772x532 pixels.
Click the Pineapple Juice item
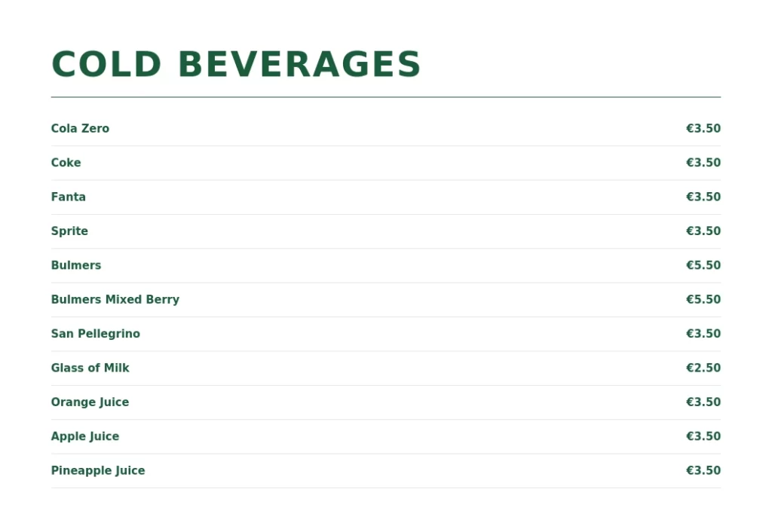tap(98, 471)
